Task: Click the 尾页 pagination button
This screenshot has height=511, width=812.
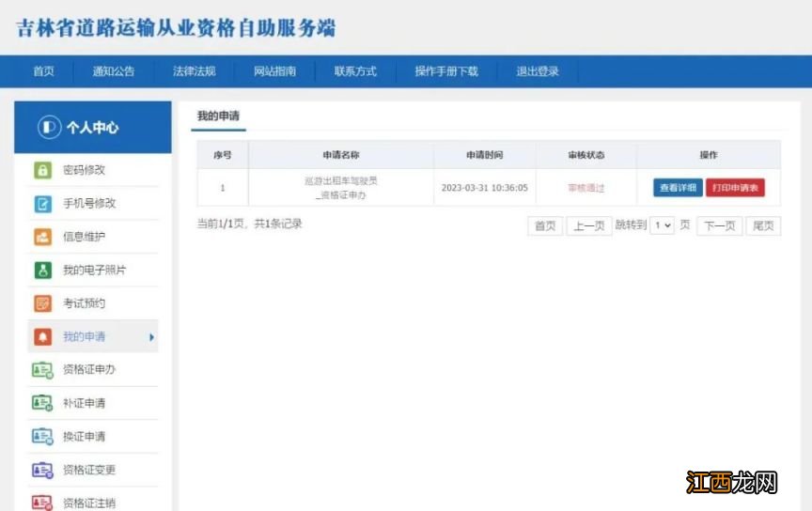Action: tap(763, 225)
